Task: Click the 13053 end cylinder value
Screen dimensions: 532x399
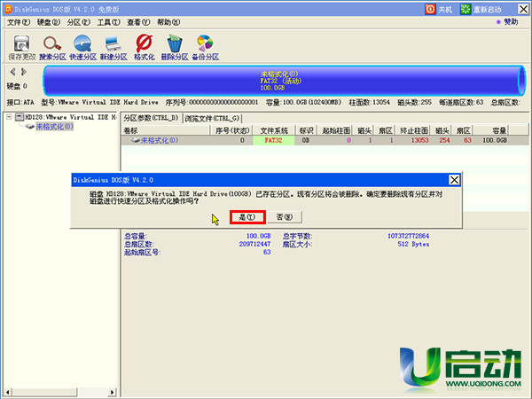Action: tap(420, 140)
